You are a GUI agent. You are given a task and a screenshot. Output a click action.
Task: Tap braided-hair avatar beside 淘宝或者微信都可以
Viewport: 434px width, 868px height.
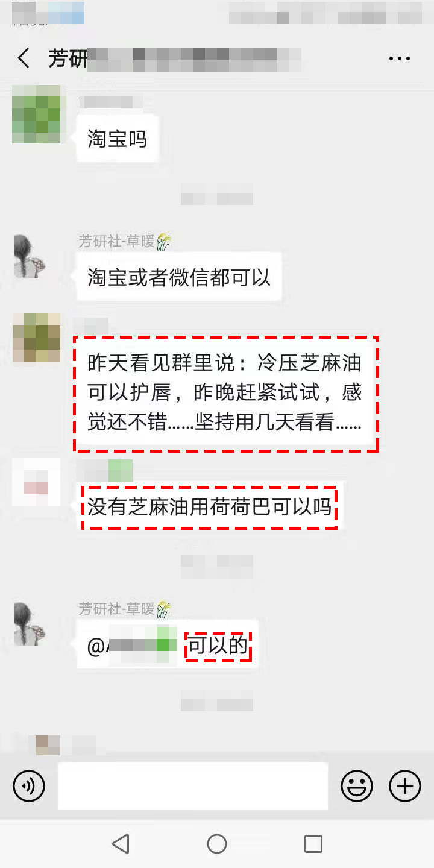pos(30,256)
